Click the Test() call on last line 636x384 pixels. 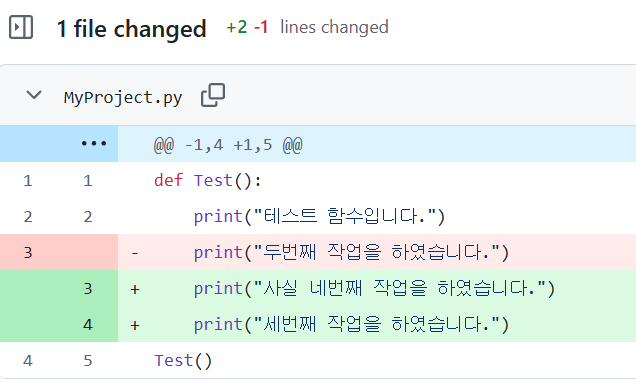(183, 360)
